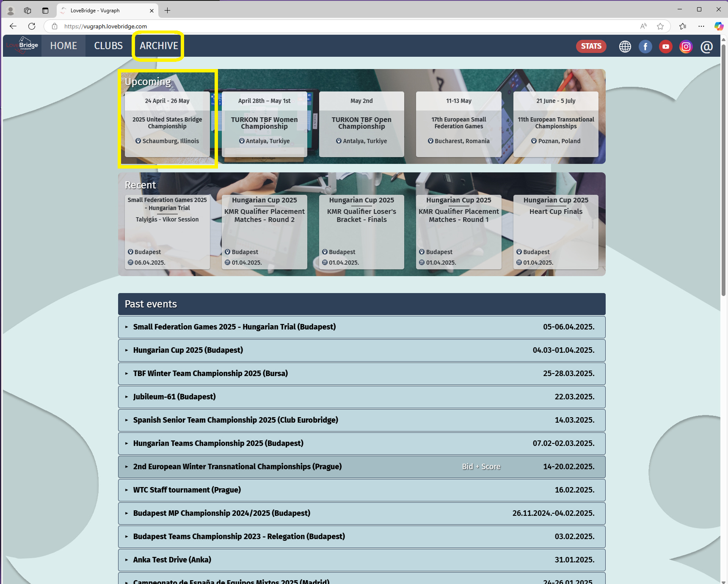Select the LoveBridge - Vugraph browser tab

[108, 11]
